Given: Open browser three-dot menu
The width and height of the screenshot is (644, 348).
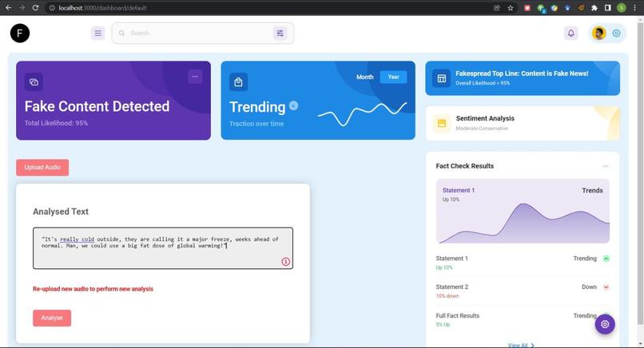Looking at the screenshot, I should tap(635, 8).
